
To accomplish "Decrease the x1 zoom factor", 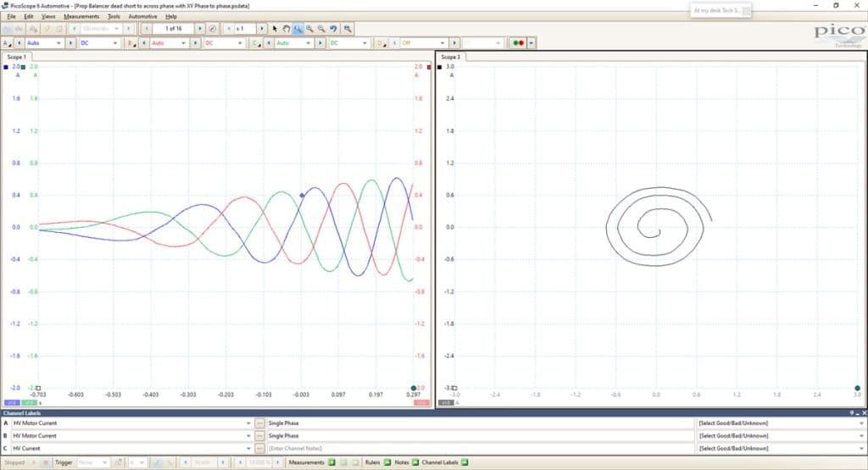I will [229, 29].
